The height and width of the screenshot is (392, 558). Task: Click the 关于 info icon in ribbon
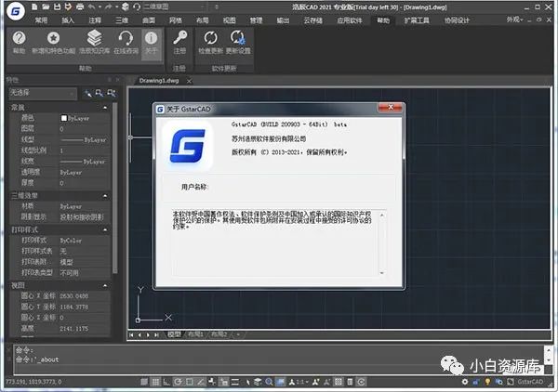coord(151,38)
